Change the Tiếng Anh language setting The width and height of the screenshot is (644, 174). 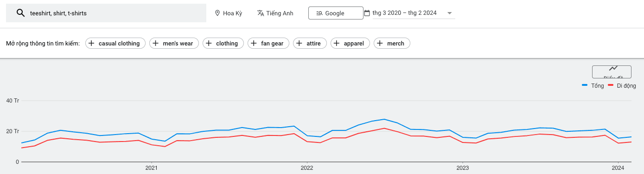275,13
